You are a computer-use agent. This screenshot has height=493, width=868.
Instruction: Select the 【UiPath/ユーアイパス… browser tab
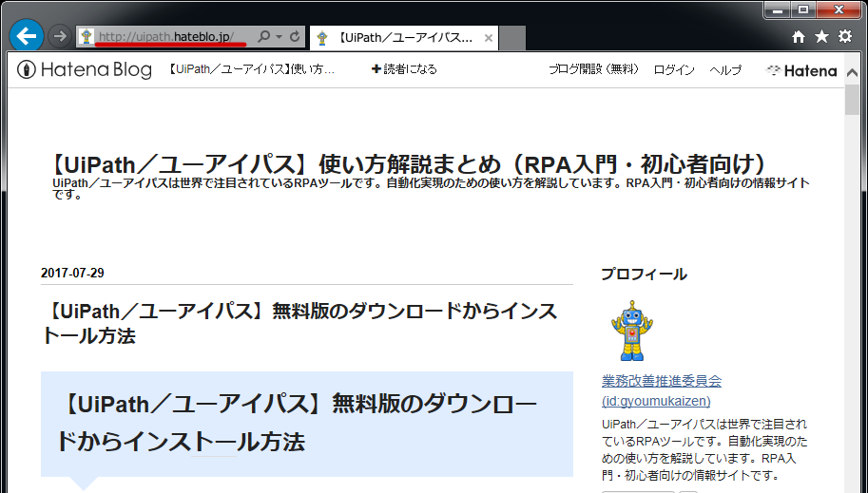[404, 38]
